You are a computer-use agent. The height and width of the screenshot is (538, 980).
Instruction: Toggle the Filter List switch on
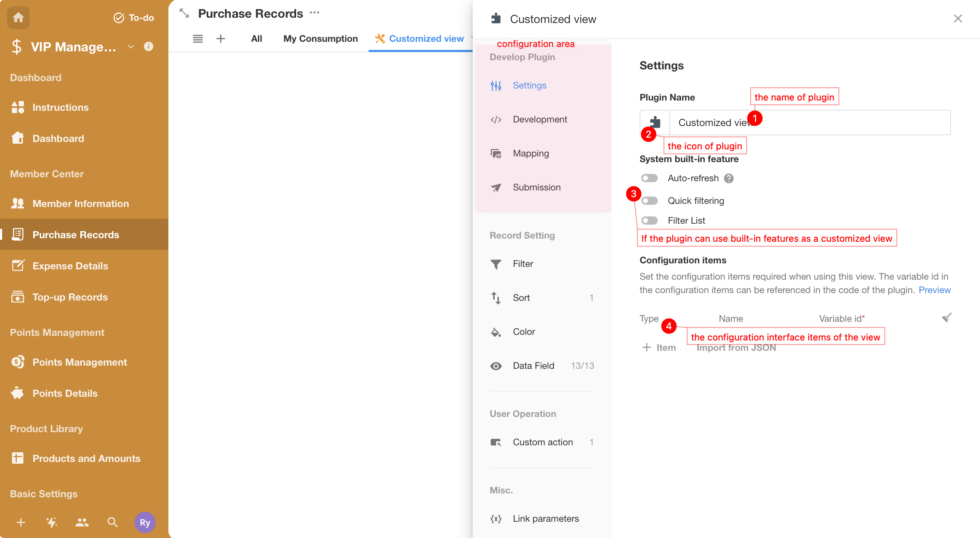pyautogui.click(x=649, y=220)
